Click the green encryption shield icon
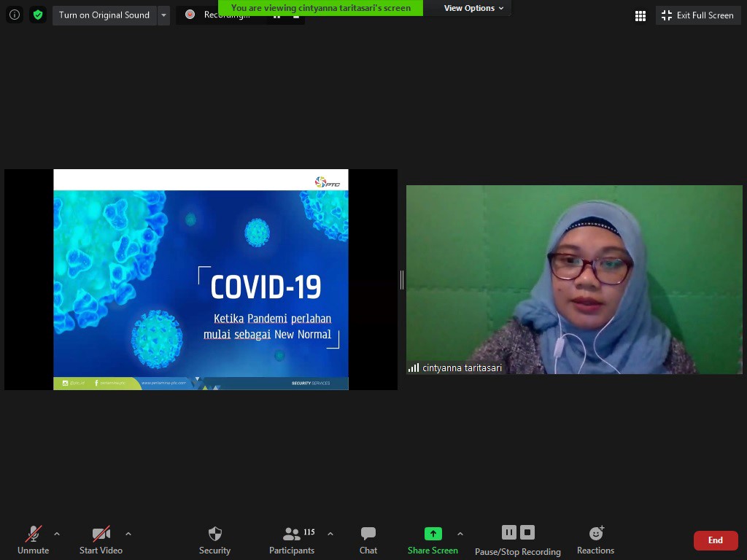Screen dimensions: 747x560 38,15
